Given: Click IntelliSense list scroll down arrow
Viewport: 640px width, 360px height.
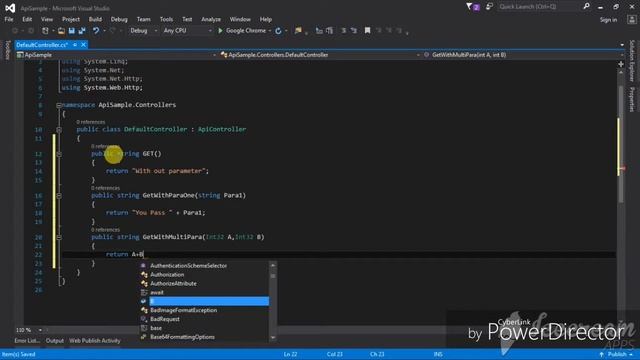Looking at the screenshot, I should coord(273,338).
